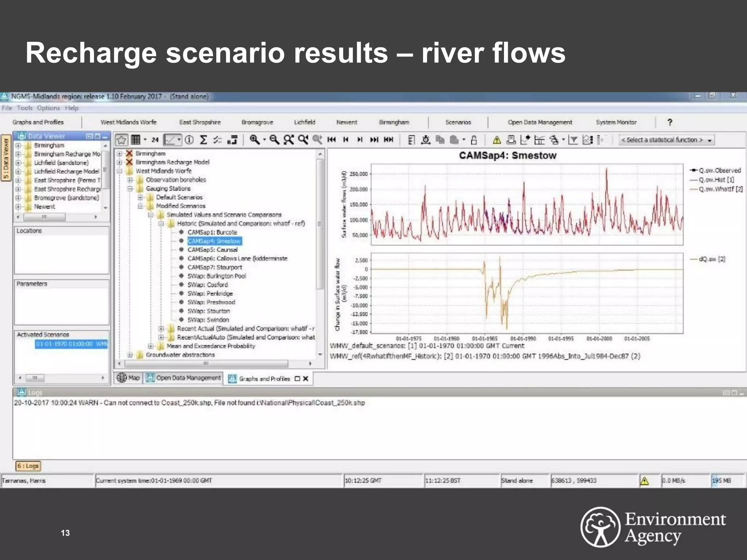Click the yellow warning triangle toolbar icon
The height and width of the screenshot is (560, 747).
tap(496, 140)
